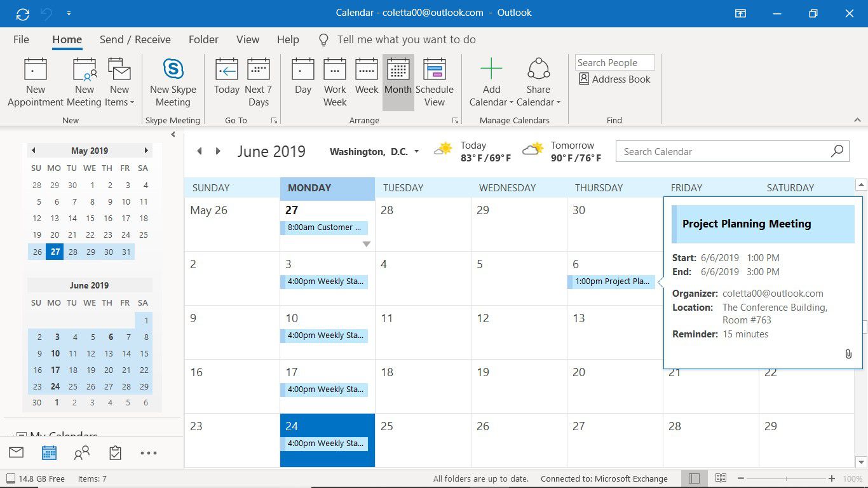Open Ribbon Display Options in the title bar
Image resolution: width=868 pixels, height=488 pixels.
(x=740, y=13)
